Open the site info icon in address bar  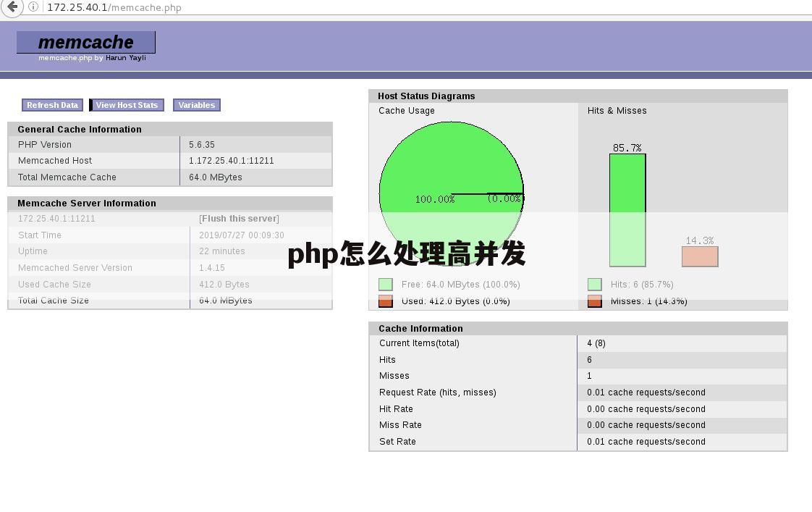(33, 7)
